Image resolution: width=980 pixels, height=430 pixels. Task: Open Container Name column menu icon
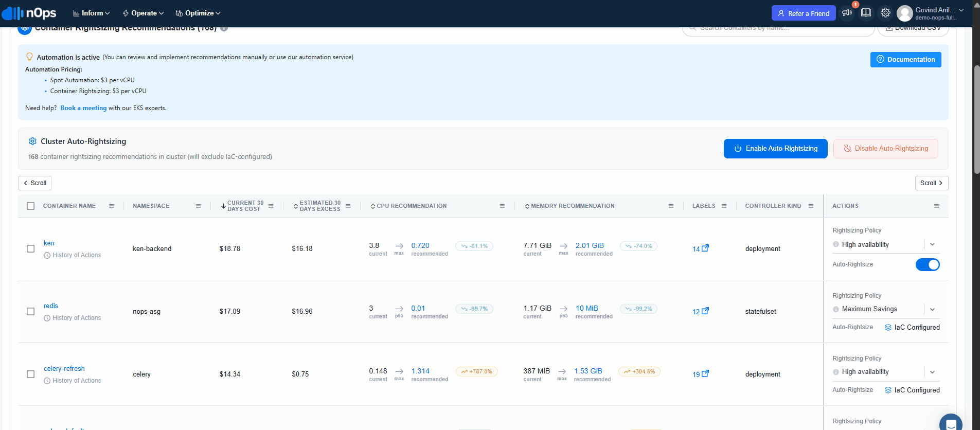tap(112, 206)
